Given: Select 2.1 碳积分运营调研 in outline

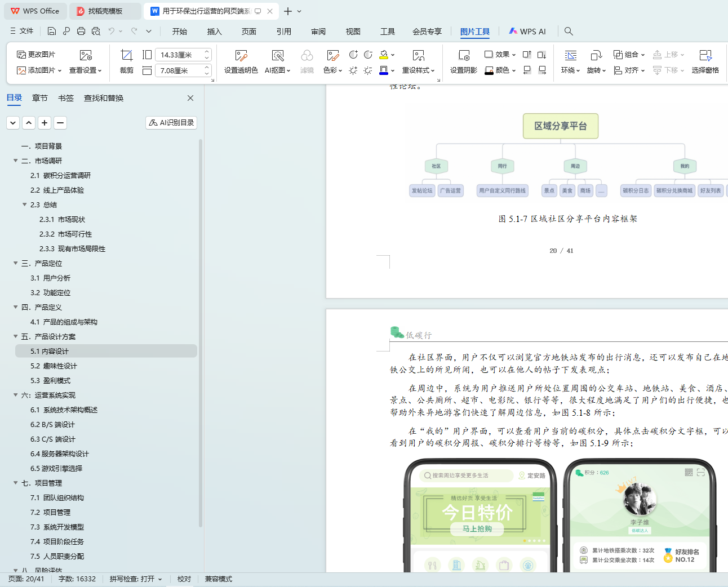Looking at the screenshot, I should 60,175.
